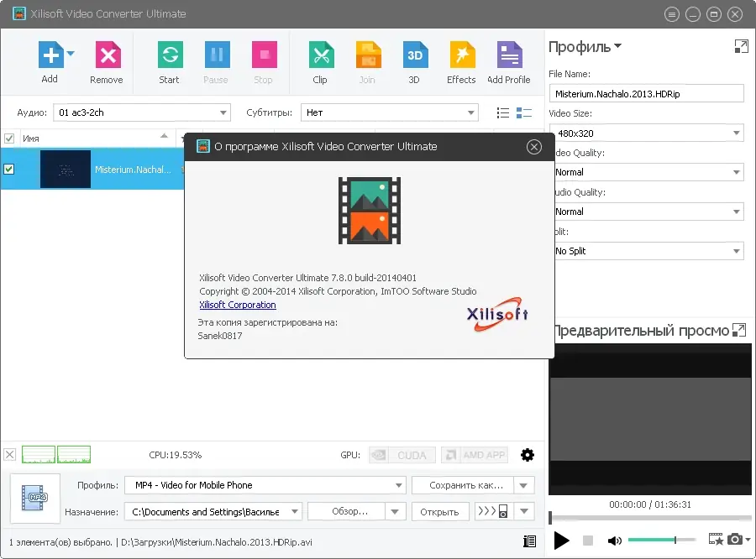Click the Открыть button
Image resolution: width=756 pixels, height=559 pixels.
coord(440,512)
